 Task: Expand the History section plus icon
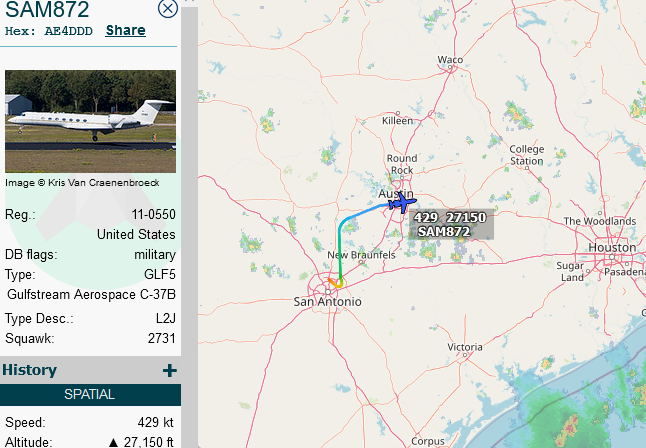click(170, 371)
